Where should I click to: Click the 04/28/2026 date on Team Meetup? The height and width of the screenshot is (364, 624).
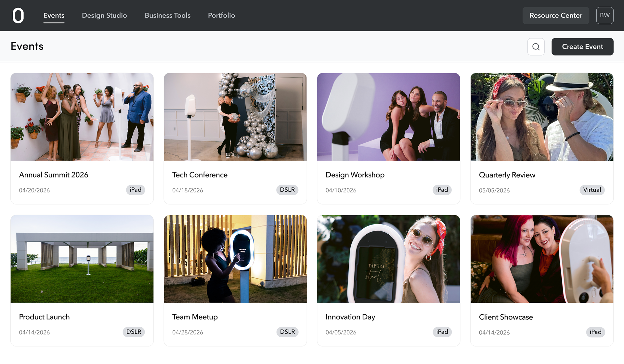point(188,332)
